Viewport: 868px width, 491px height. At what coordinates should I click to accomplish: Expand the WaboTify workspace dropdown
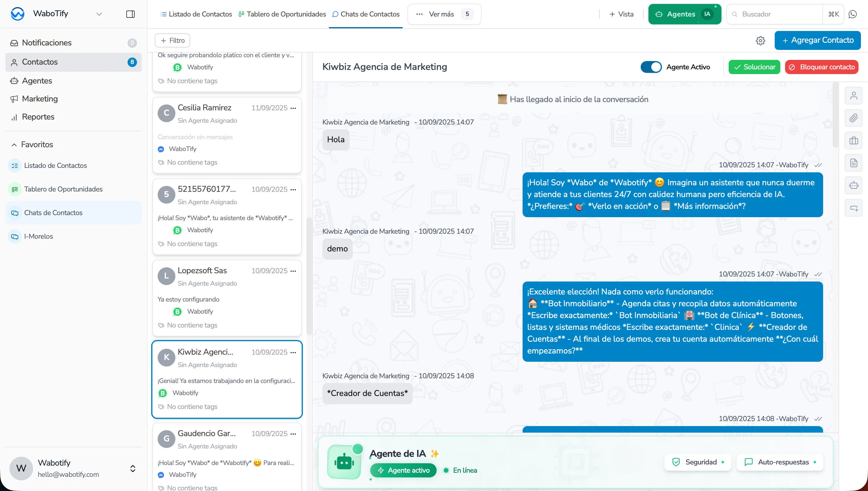coord(99,14)
